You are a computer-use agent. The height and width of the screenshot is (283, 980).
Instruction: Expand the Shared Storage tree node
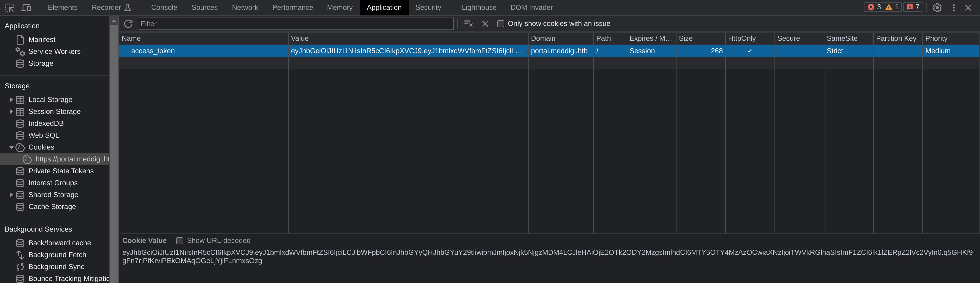pyautogui.click(x=11, y=195)
